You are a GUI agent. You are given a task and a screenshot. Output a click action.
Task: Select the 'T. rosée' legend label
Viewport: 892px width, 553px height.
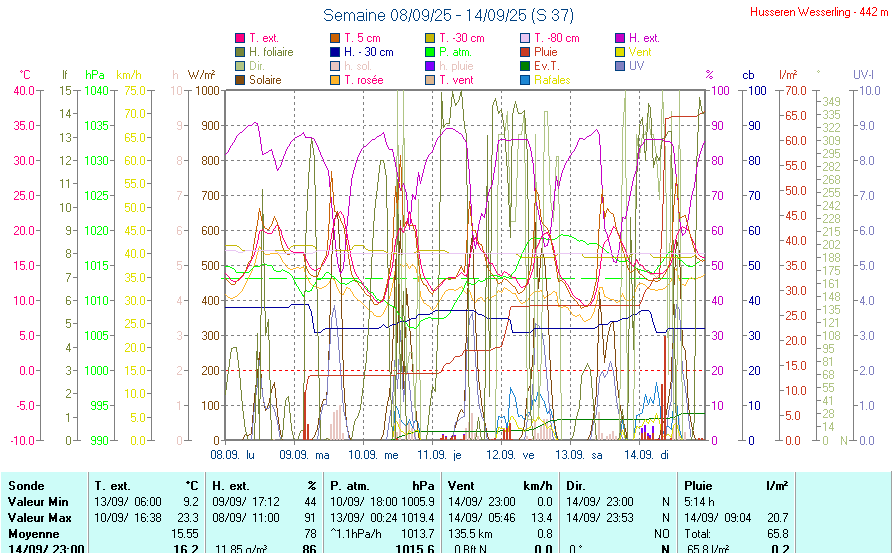[364, 80]
